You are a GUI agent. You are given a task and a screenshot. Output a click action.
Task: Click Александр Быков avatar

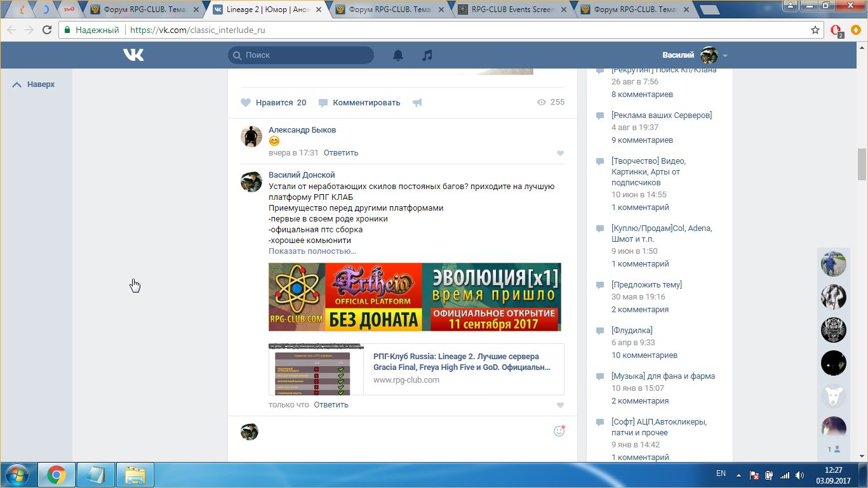click(x=251, y=136)
